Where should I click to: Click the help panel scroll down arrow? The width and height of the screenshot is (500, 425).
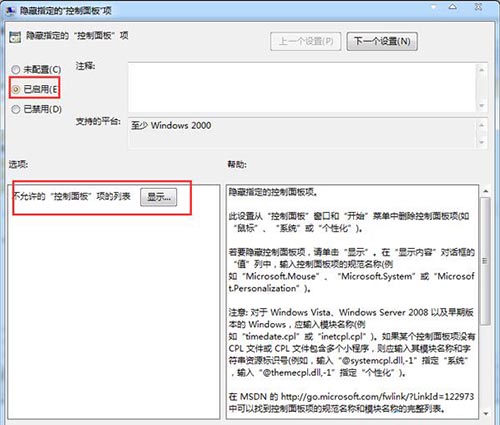click(485, 414)
